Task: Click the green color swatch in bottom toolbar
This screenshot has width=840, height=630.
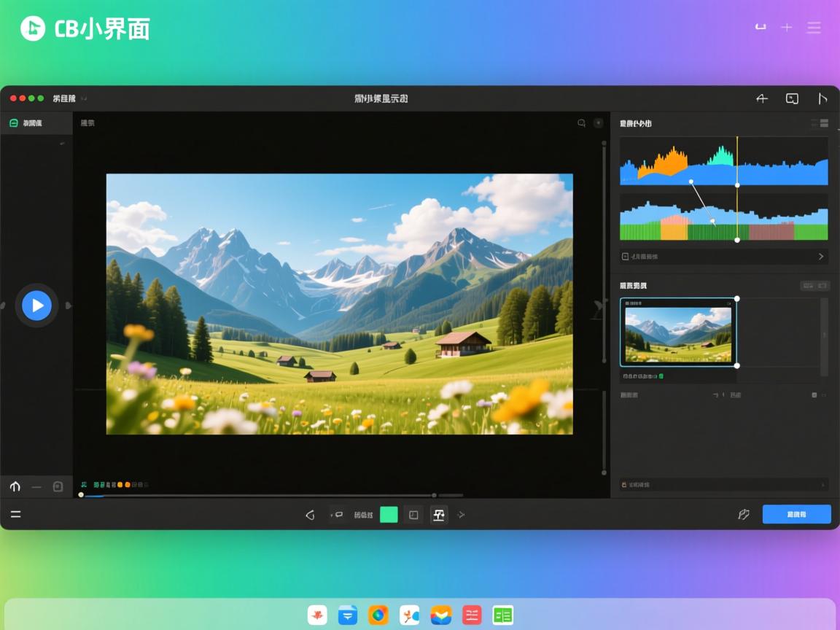Action: (389, 515)
